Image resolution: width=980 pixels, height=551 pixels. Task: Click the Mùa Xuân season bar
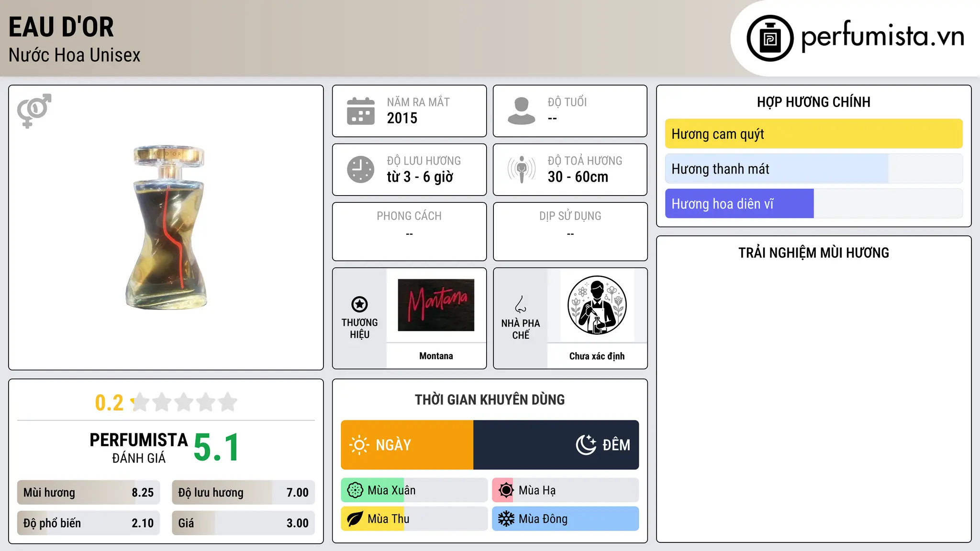[x=414, y=490]
